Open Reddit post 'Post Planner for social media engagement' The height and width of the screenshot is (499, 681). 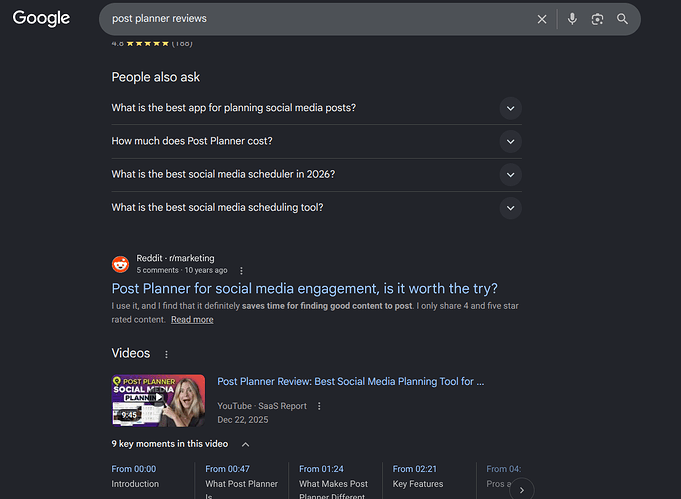304,288
